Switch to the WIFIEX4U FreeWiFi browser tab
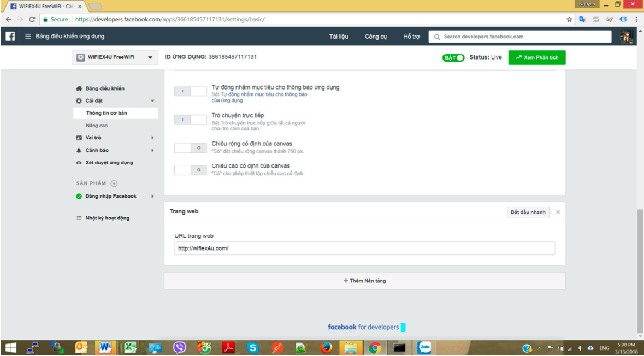 [x=45, y=7]
